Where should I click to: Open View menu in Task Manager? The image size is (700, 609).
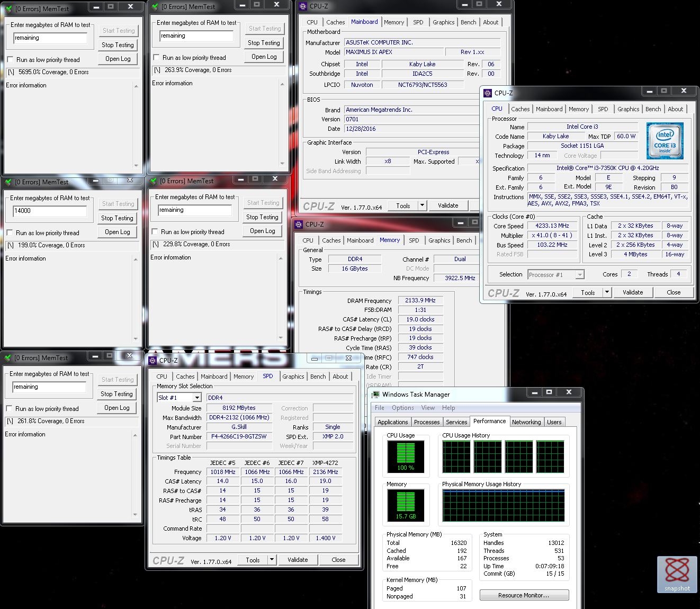pos(428,408)
